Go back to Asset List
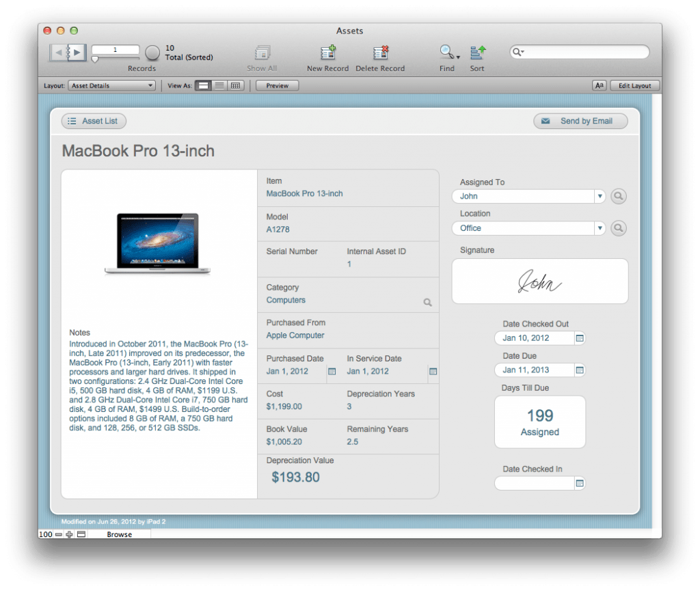 click(94, 121)
